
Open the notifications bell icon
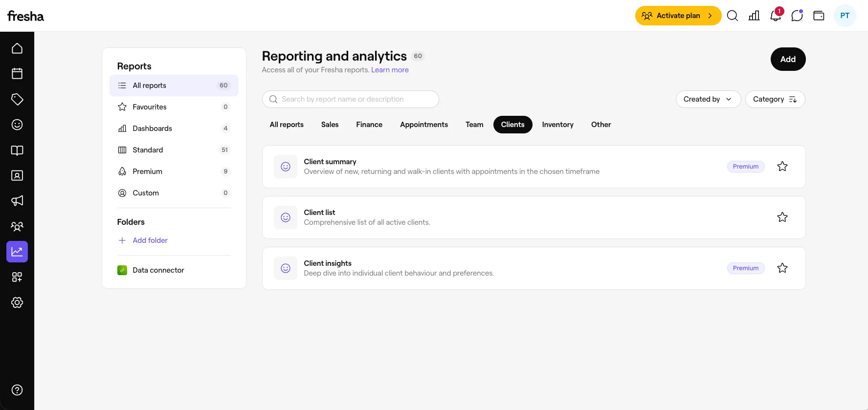point(776,16)
